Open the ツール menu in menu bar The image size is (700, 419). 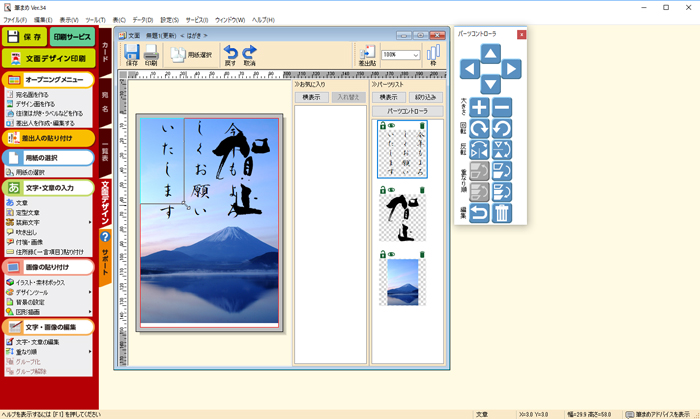95,20
